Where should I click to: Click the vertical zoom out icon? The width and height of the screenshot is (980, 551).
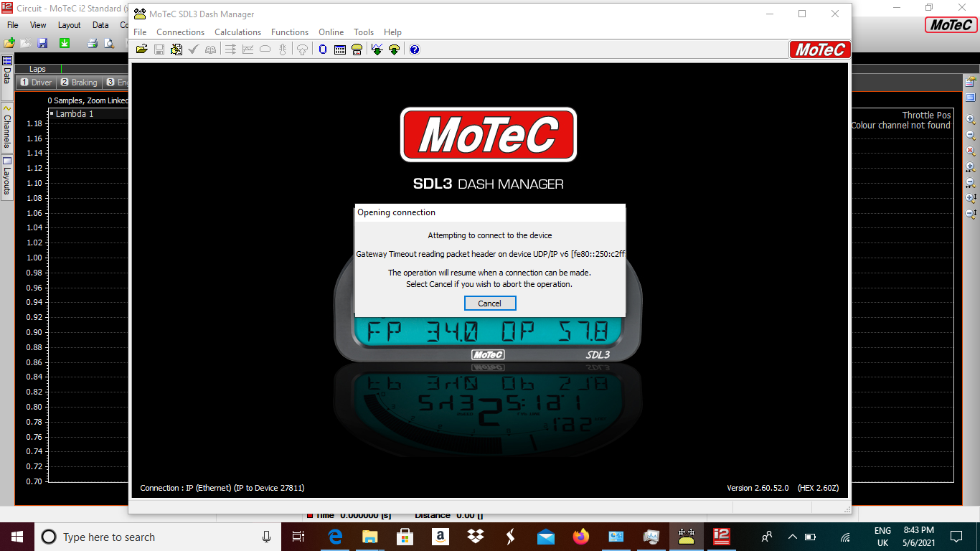[x=971, y=214]
